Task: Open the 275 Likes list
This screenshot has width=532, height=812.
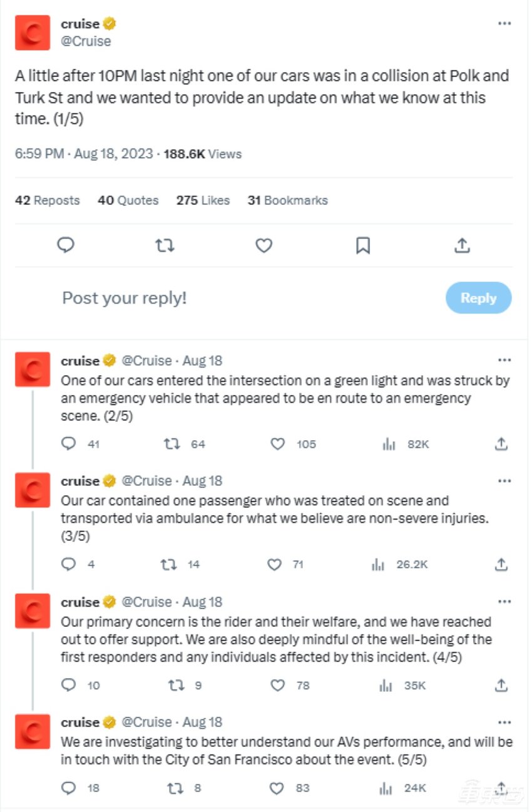Action: click(202, 200)
